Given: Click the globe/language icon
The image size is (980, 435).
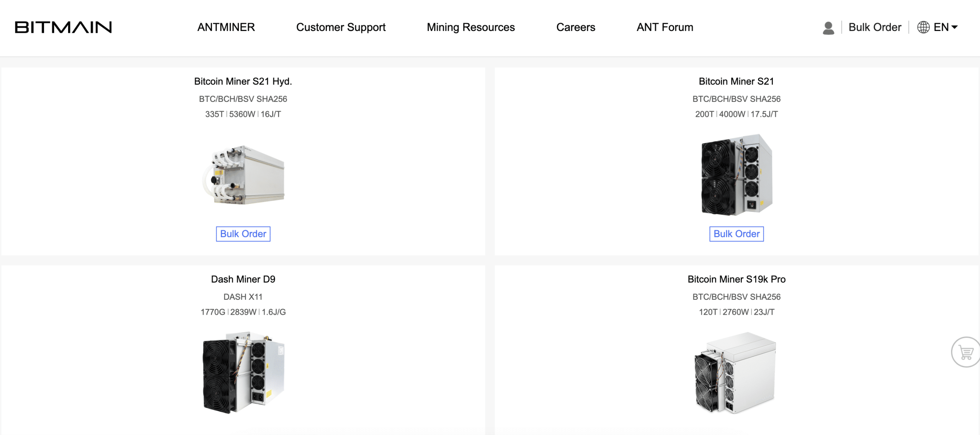Looking at the screenshot, I should [924, 28].
